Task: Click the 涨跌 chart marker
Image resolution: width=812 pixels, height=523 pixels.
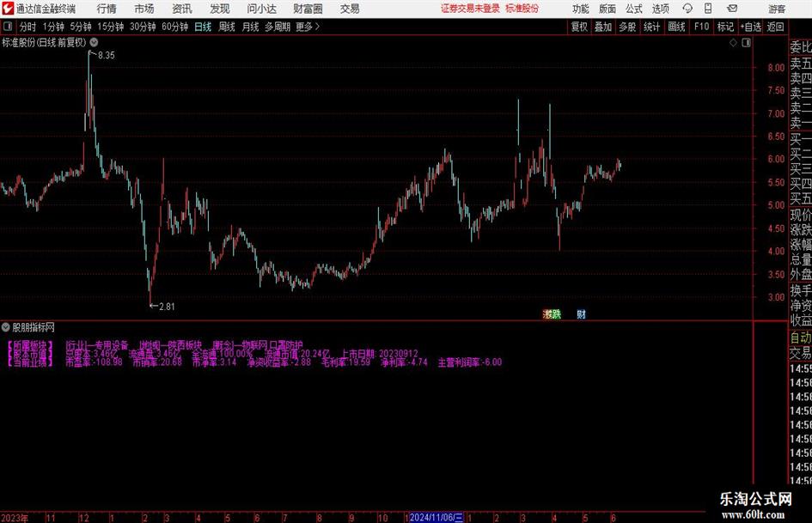Action: tap(552, 313)
